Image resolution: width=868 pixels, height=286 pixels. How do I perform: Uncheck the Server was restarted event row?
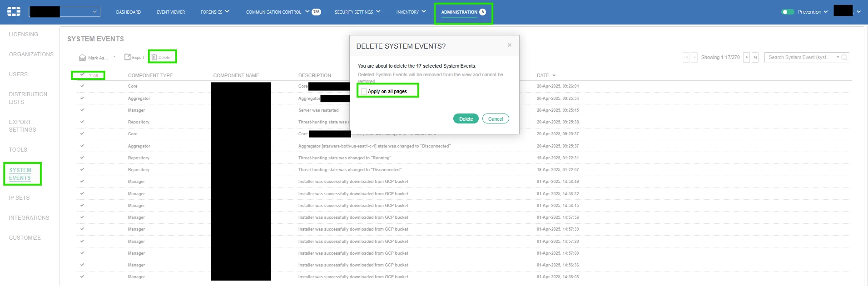click(x=82, y=110)
